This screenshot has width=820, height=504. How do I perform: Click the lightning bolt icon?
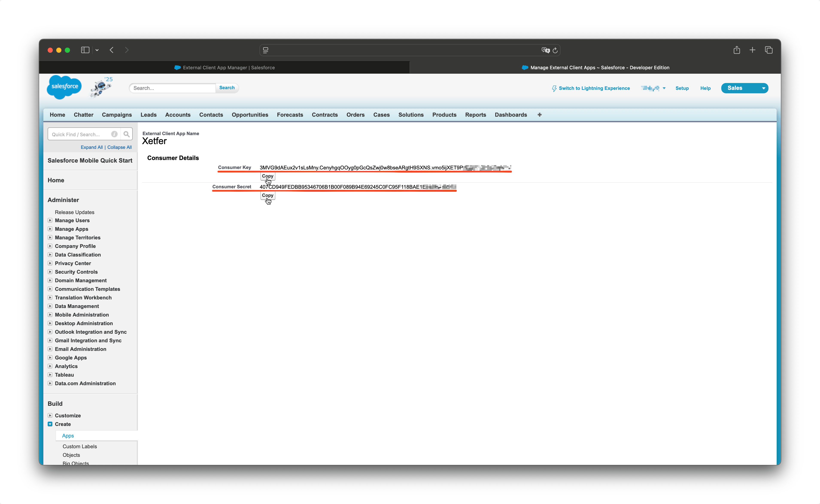pyautogui.click(x=554, y=88)
